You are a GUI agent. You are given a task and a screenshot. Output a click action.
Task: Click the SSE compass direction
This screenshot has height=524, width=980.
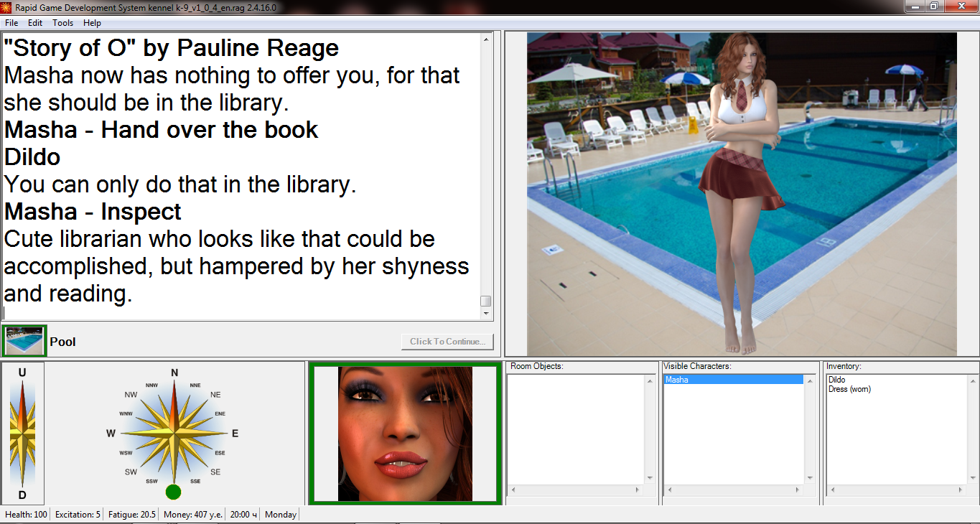[195, 481]
